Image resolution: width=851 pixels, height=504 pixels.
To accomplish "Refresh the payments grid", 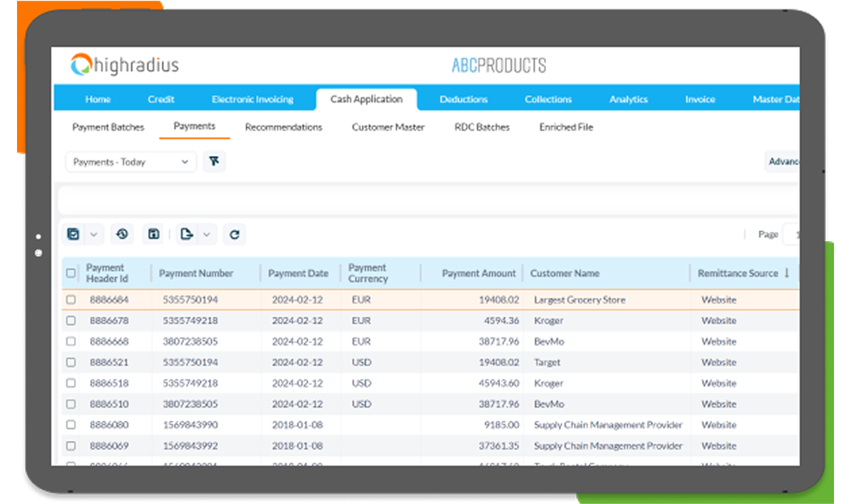I will click(235, 234).
